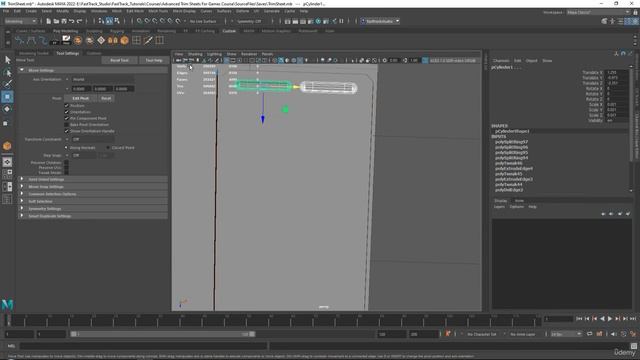Click the first blue curve shelf icon
This screenshot has width=640, height=360.
(20, 40)
